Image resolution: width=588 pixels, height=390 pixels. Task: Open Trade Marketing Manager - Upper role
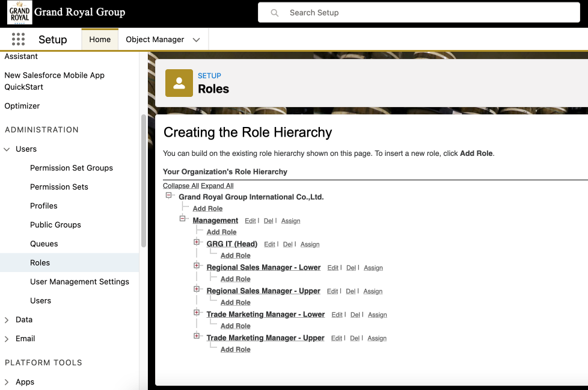coord(265,338)
